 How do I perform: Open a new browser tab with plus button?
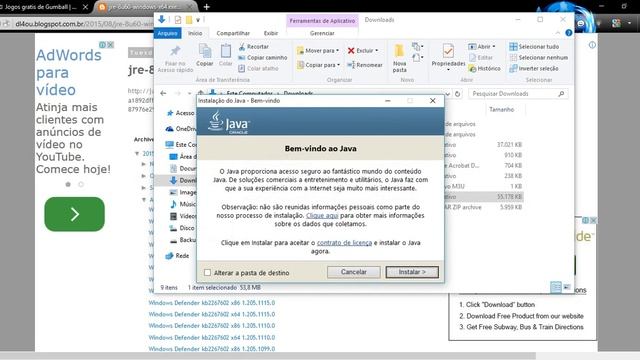[207, 7]
